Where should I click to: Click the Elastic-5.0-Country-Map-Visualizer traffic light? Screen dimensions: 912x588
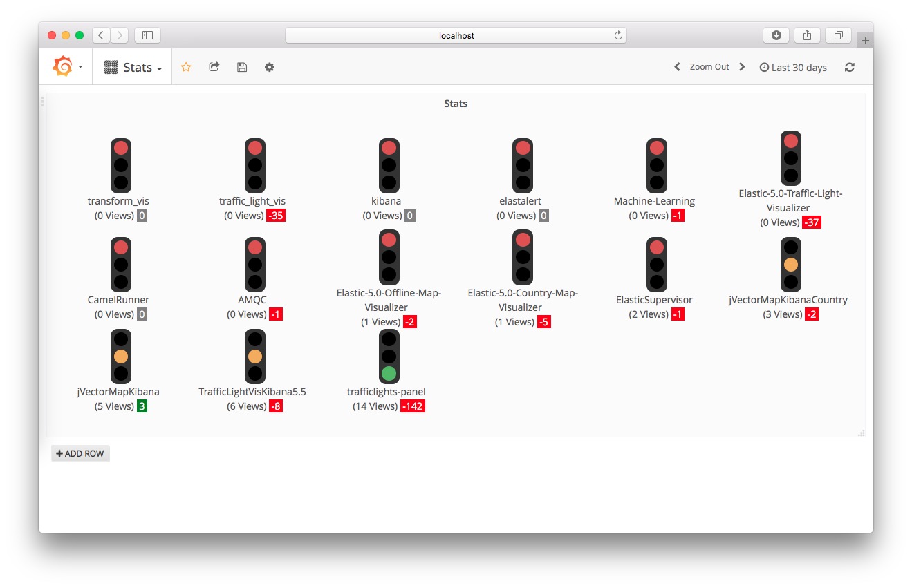(523, 257)
